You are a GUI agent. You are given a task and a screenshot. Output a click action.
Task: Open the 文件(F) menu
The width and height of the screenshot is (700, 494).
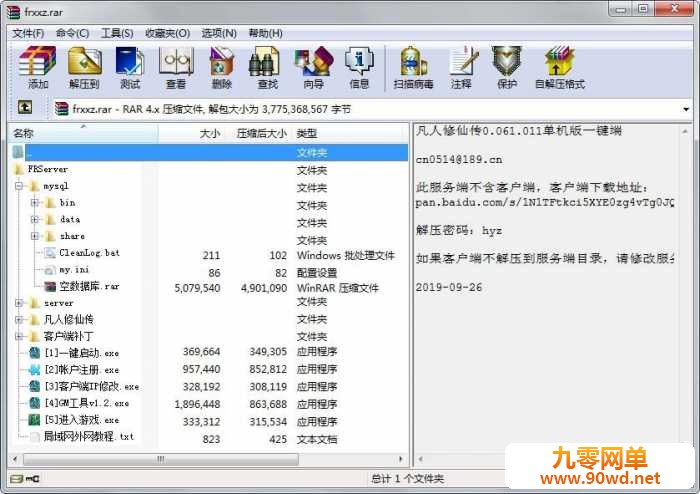[x=28, y=33]
